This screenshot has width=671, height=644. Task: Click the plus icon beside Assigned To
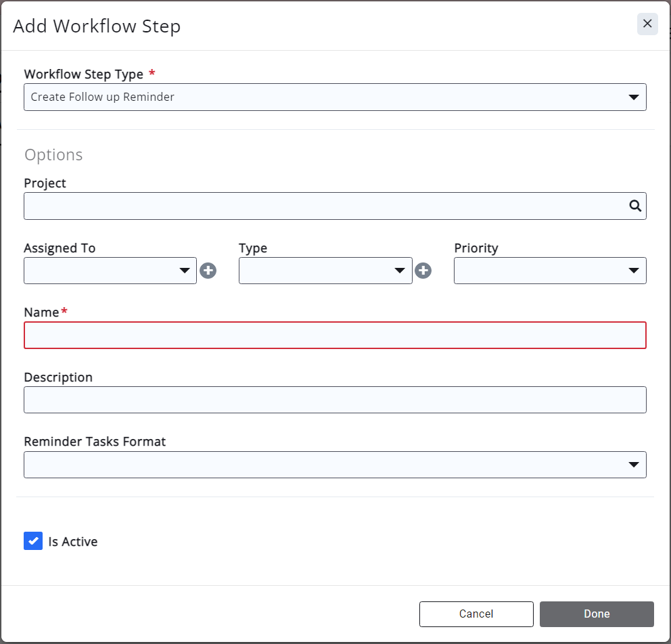click(x=208, y=271)
